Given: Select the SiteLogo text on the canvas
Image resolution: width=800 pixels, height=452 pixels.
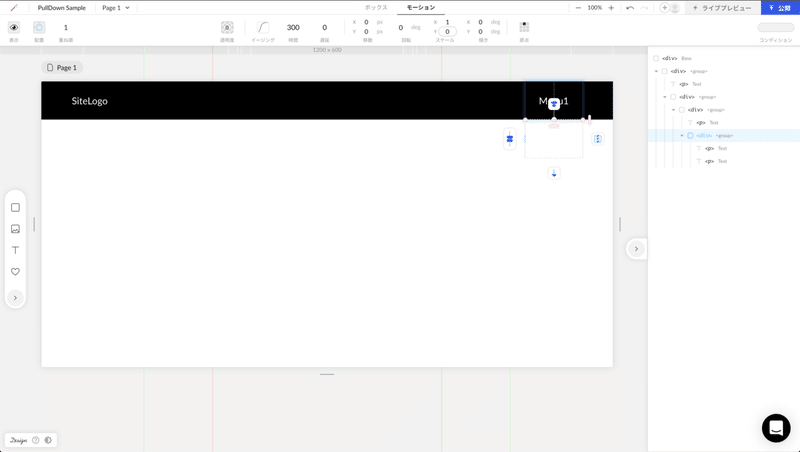Looking at the screenshot, I should coord(89,101).
